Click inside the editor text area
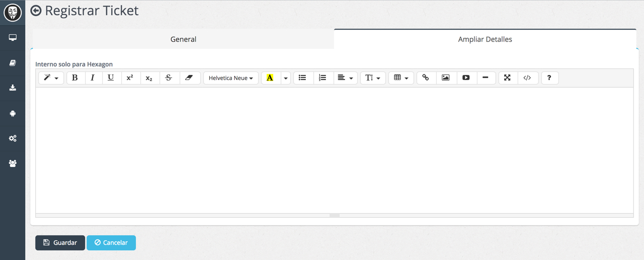This screenshot has height=260, width=644. (x=335, y=150)
